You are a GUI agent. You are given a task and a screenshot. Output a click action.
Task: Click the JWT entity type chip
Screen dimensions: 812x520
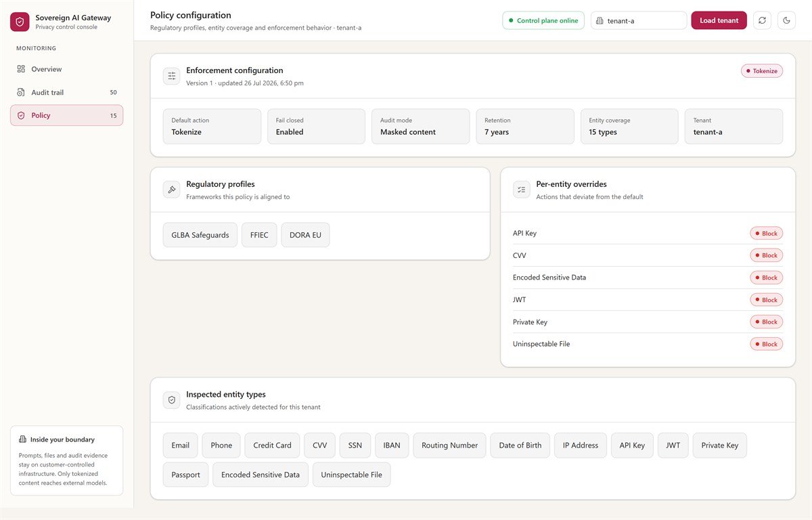(673, 446)
